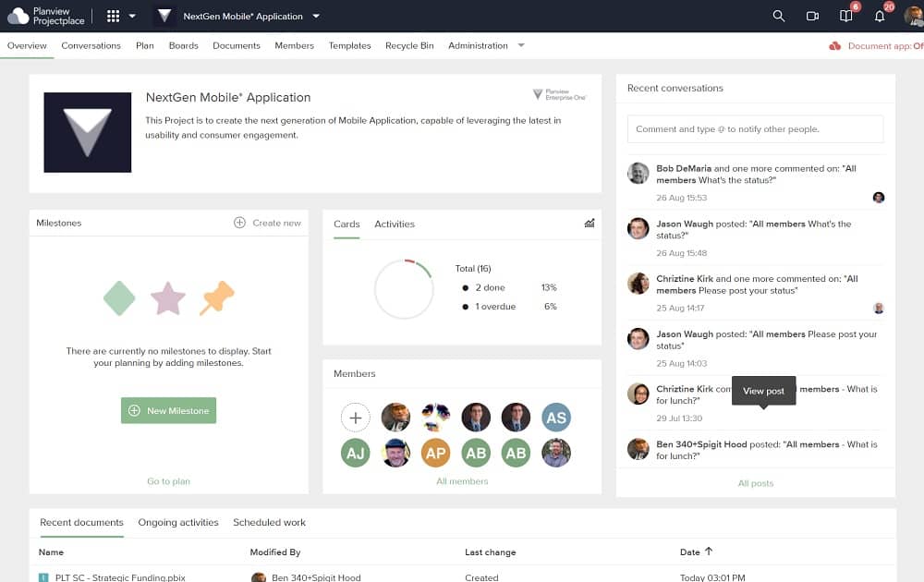
Task: Switch to Ongoing activities tab
Action: tap(178, 523)
